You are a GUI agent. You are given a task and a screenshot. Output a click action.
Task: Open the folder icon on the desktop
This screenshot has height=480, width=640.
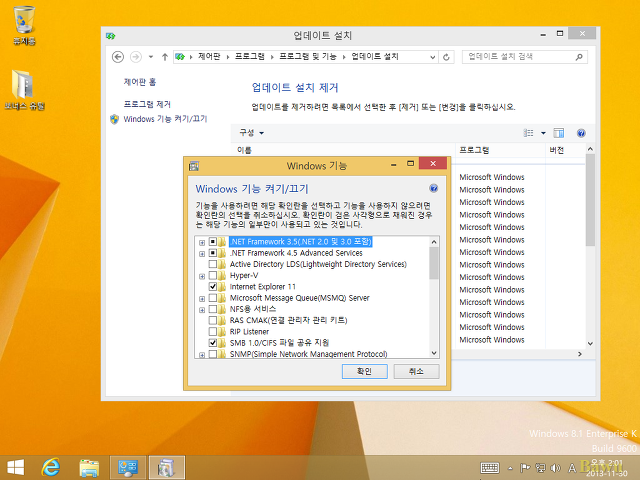tap(24, 90)
